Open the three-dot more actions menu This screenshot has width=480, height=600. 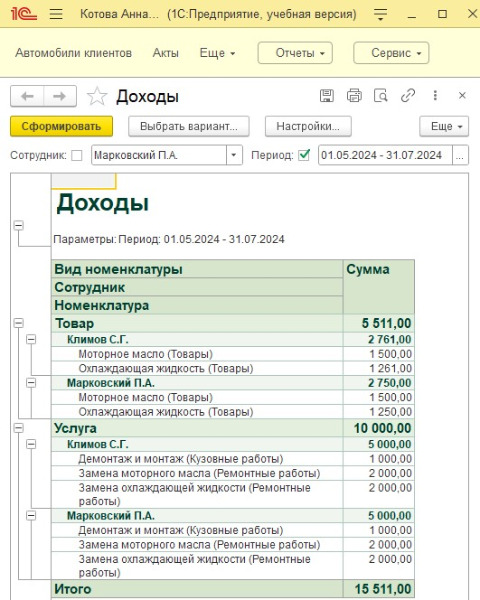click(x=435, y=96)
